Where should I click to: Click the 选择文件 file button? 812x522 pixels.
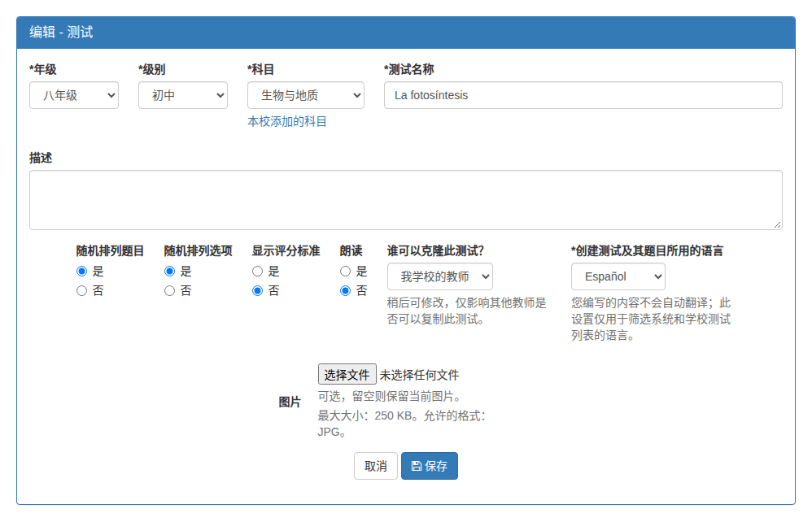point(347,375)
